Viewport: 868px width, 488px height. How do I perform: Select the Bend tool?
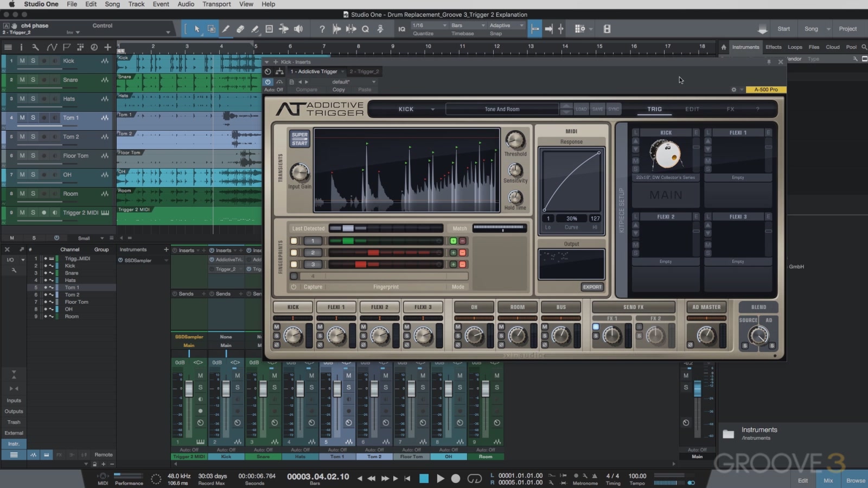pyautogui.click(x=283, y=29)
